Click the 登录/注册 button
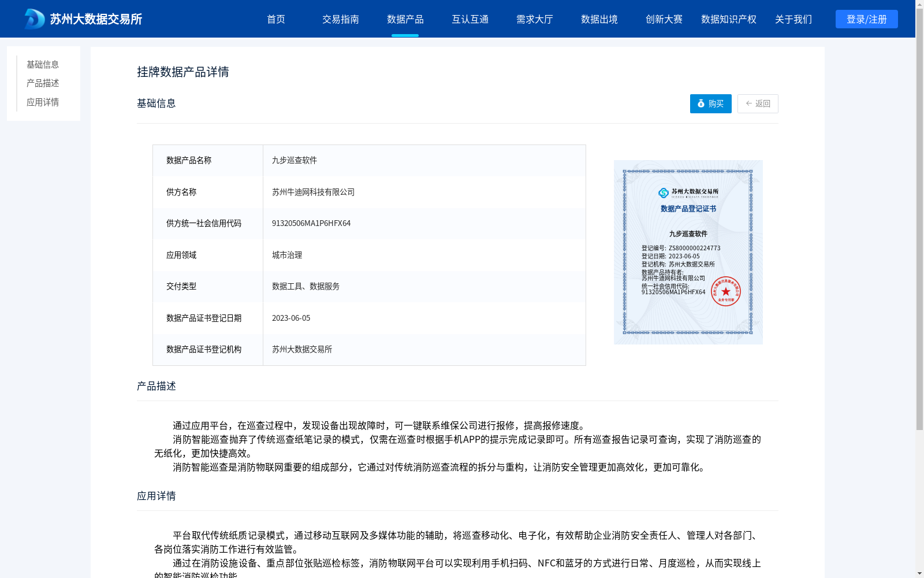 click(x=867, y=19)
